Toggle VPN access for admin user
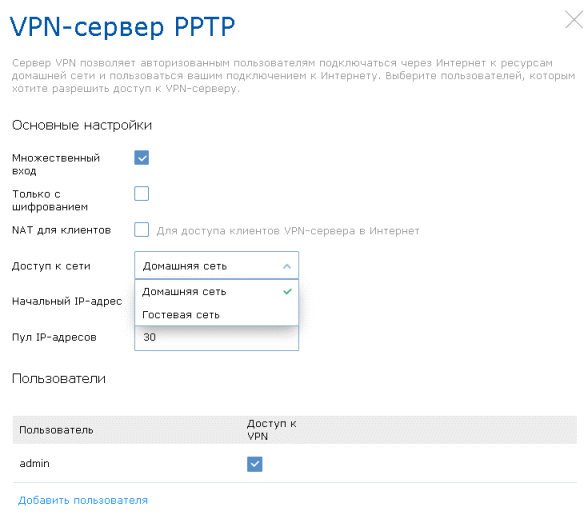 coord(255,464)
